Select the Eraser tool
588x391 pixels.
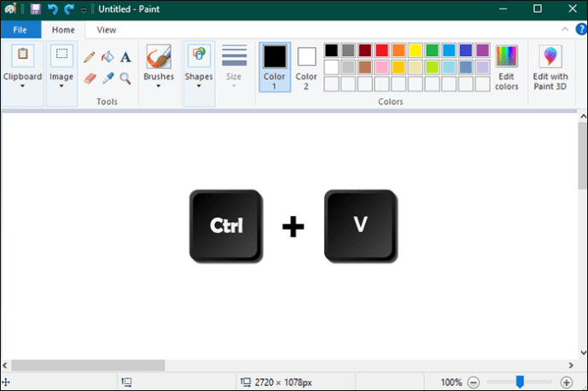pos(90,79)
